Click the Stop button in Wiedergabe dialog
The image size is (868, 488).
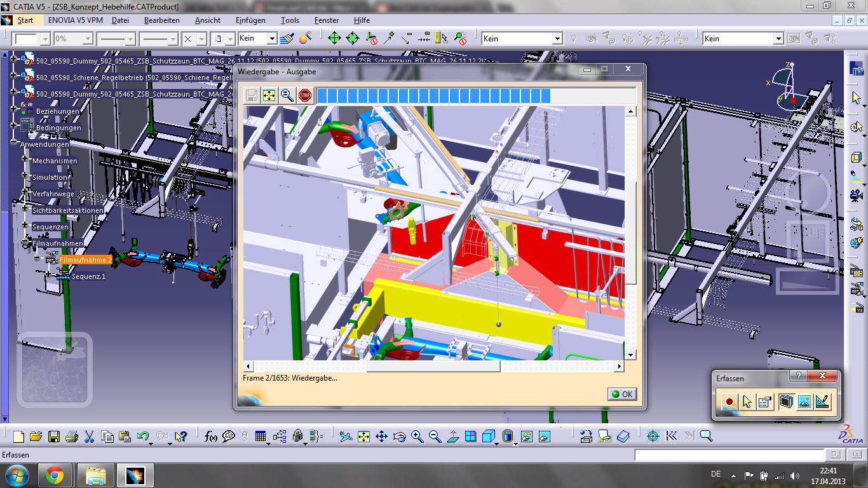tap(305, 95)
